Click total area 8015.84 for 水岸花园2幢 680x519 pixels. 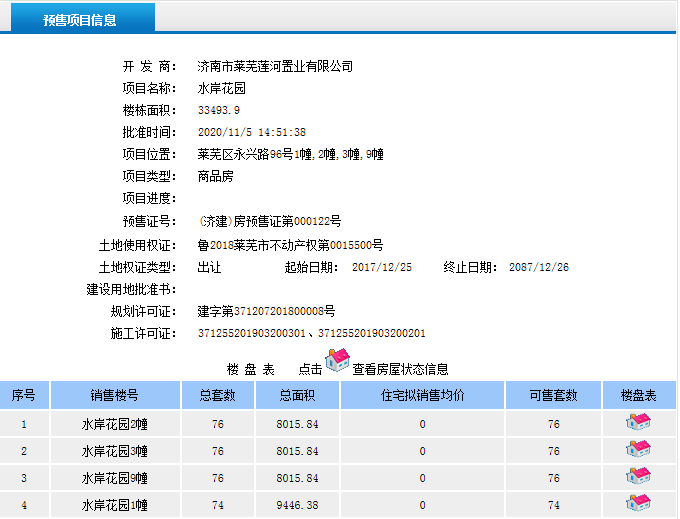[x=298, y=424]
